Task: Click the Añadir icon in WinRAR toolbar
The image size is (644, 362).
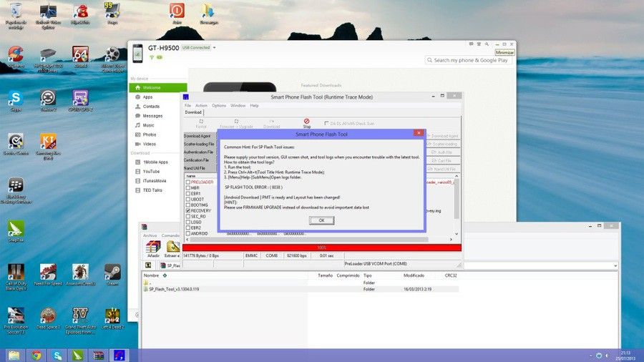Action: (153, 248)
